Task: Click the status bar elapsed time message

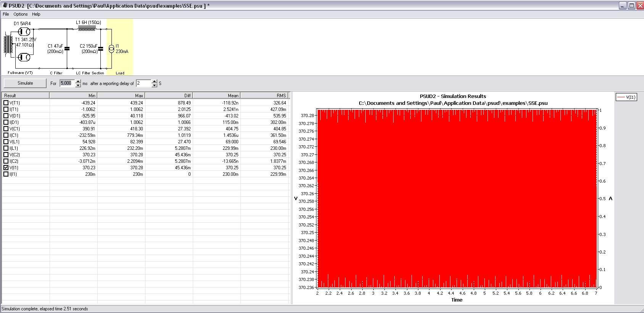Action: [x=45, y=309]
